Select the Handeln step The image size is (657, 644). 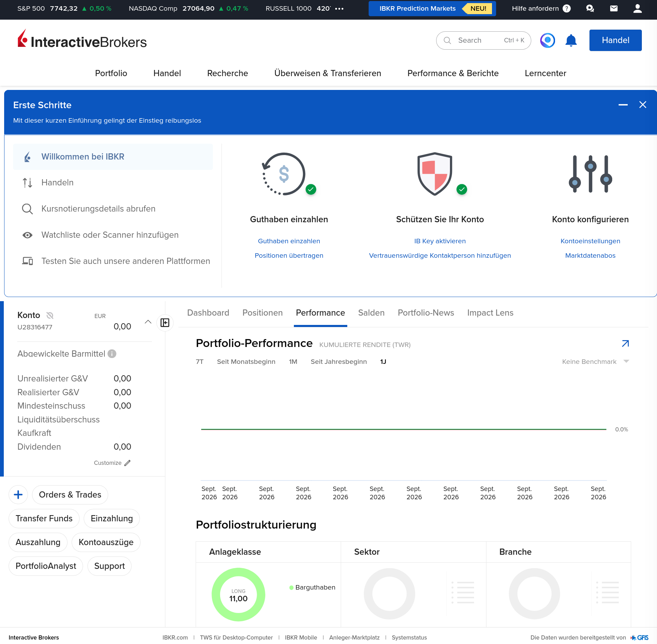113,183
